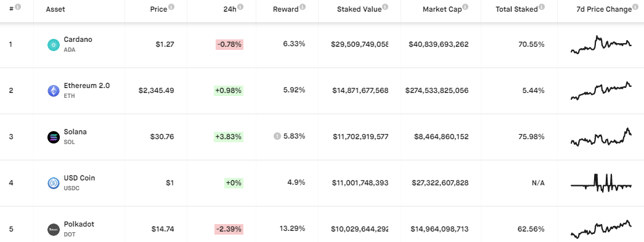Click the Ethereum 2.0 diamond logo
This screenshot has width=644, height=242.
pos(54,91)
